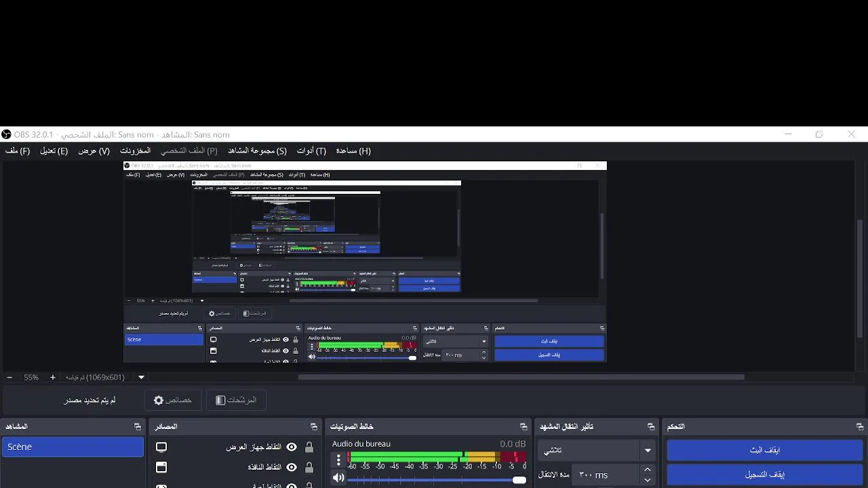Zoom in preview with plus icon

pos(53,378)
